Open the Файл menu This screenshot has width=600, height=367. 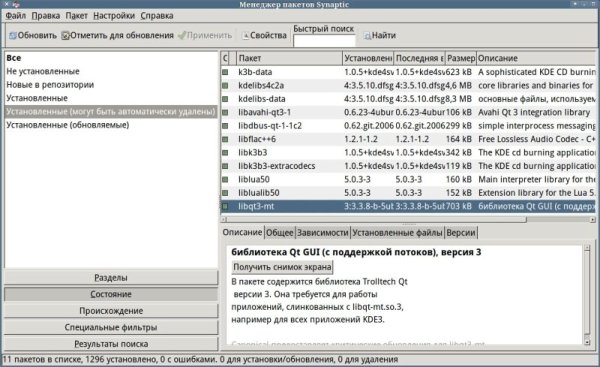coord(16,16)
